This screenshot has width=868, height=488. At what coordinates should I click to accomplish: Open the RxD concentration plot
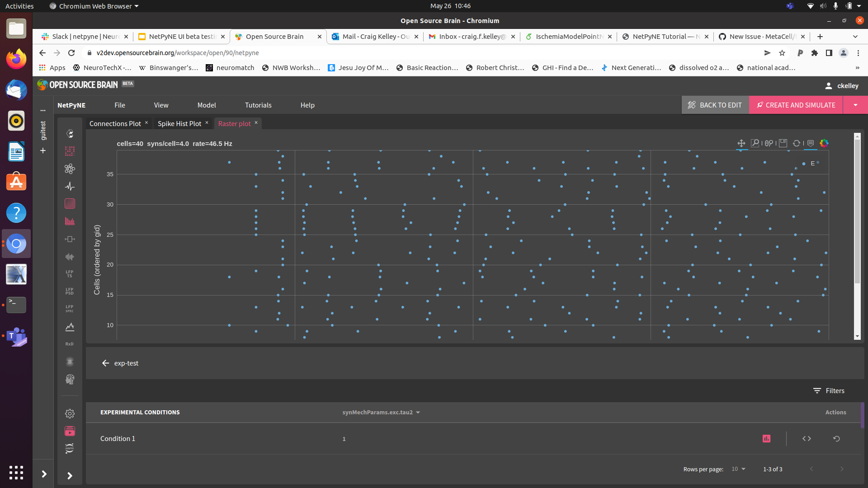(70, 344)
